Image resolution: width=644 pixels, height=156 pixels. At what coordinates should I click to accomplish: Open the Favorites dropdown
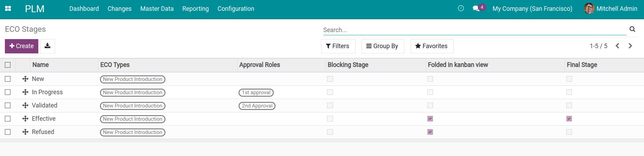pyautogui.click(x=432, y=46)
